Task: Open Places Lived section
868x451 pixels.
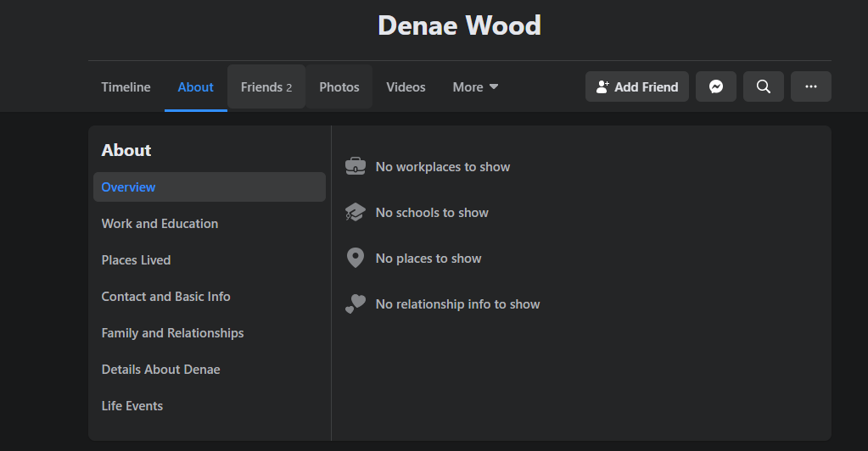Action: tap(210, 260)
